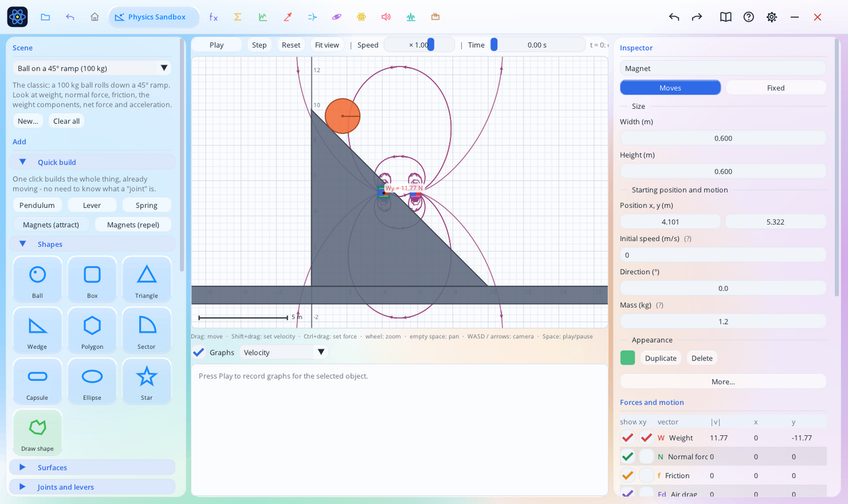The height and width of the screenshot is (504, 848).
Task: Open the folder icon in the top toolbar
Action: (45, 17)
